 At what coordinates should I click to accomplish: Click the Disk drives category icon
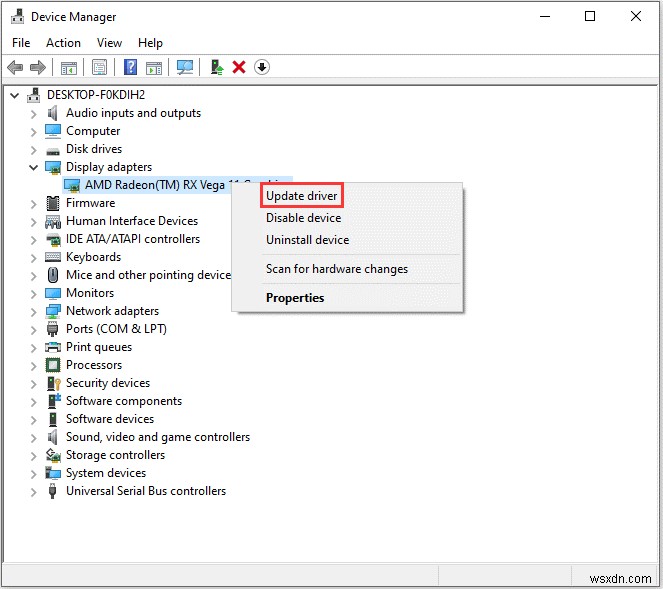coord(53,151)
